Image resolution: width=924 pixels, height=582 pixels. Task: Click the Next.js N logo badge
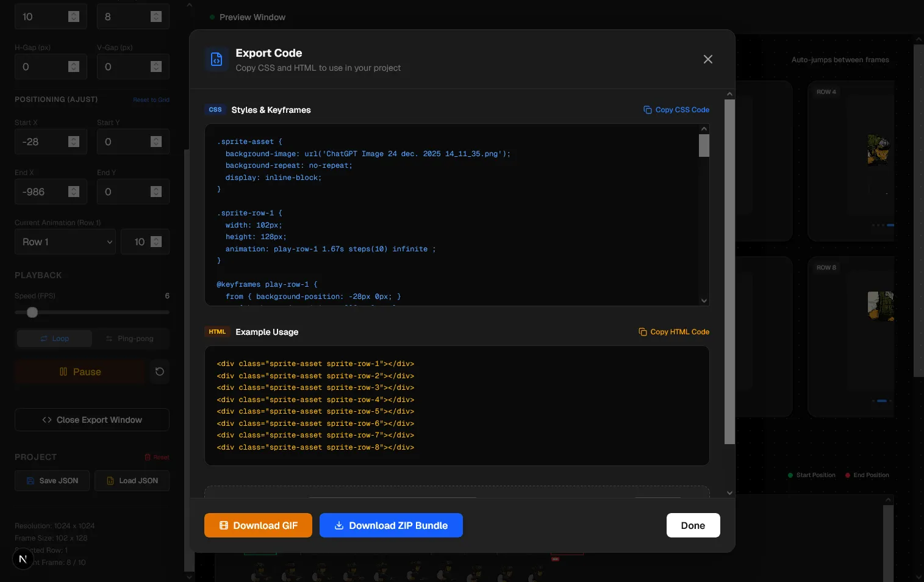pyautogui.click(x=23, y=558)
